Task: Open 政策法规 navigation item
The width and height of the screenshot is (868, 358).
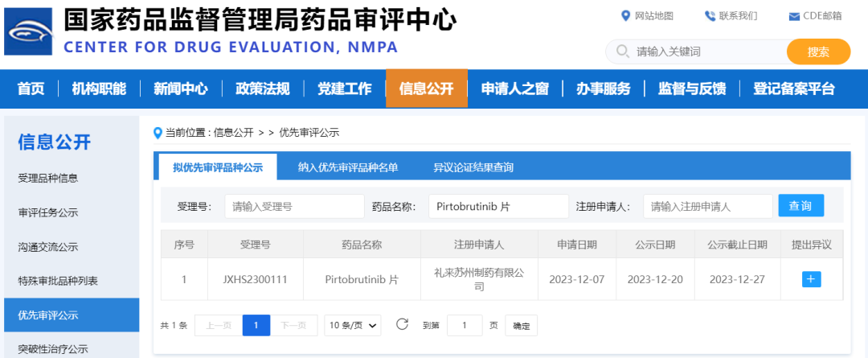Action: tap(262, 88)
